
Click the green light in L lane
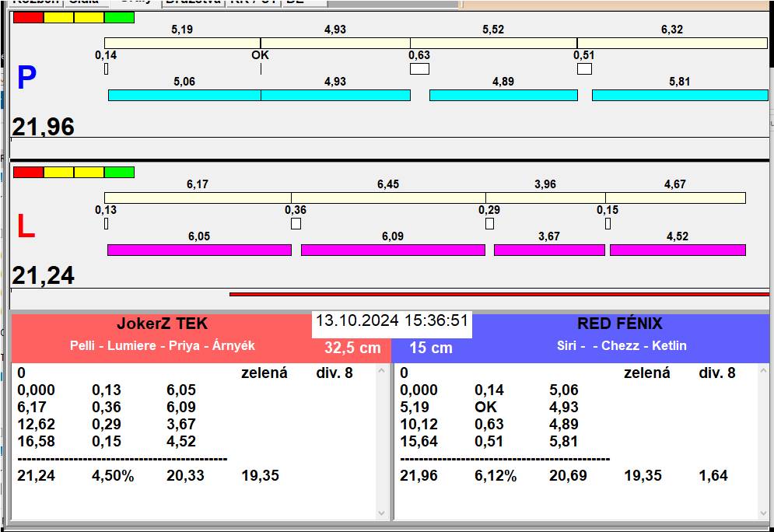point(119,172)
